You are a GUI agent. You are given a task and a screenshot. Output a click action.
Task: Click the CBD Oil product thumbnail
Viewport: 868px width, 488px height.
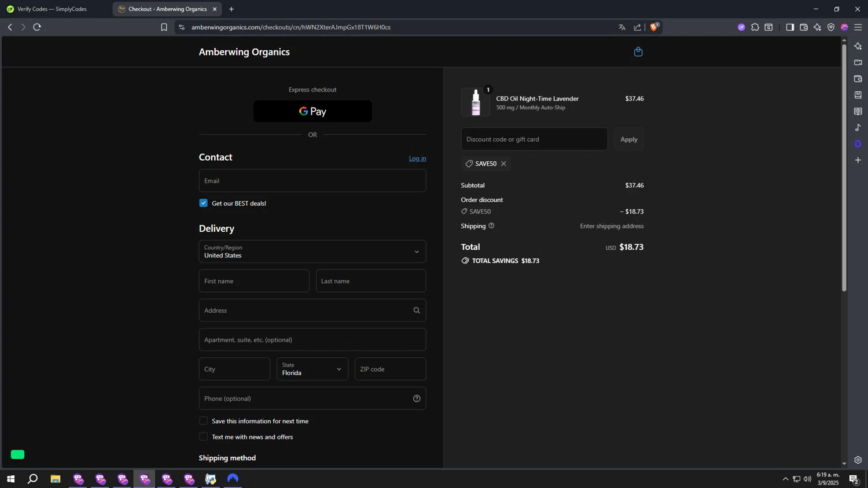[x=476, y=102]
